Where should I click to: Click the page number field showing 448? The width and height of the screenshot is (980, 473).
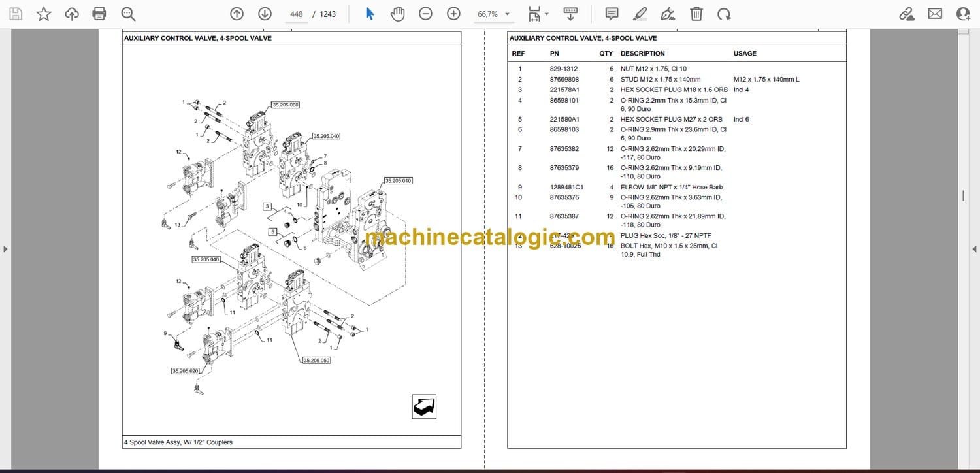coord(297,14)
